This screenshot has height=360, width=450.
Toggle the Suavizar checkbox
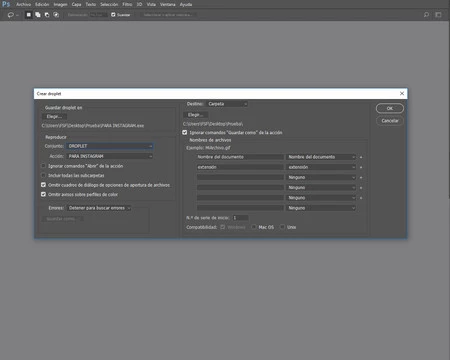[x=113, y=15]
